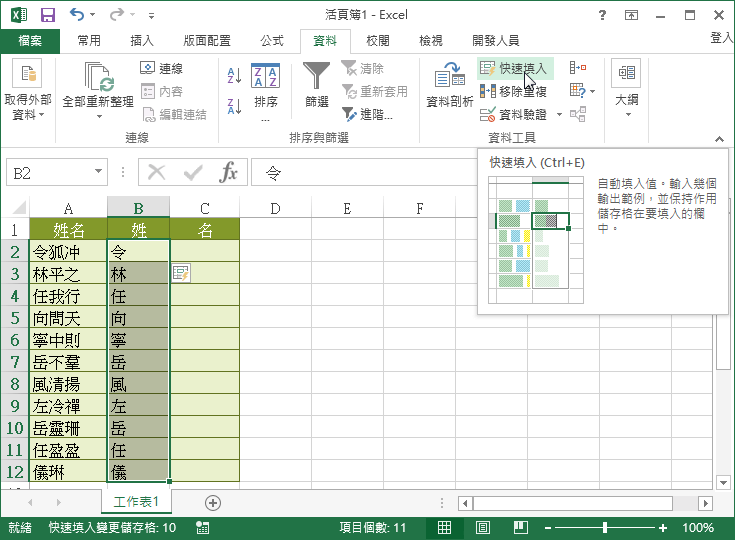The width and height of the screenshot is (735, 540).
Task: Expand Data Validation dropdown arrow
Action: (x=559, y=114)
